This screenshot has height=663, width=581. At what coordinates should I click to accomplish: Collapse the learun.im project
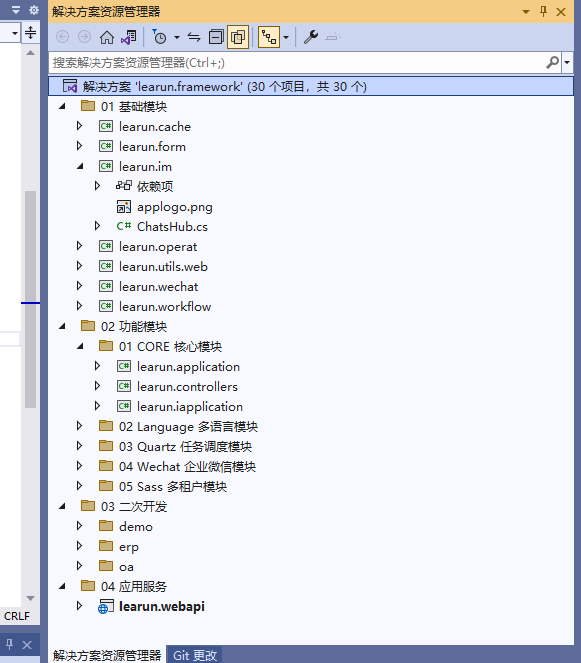tap(80, 166)
